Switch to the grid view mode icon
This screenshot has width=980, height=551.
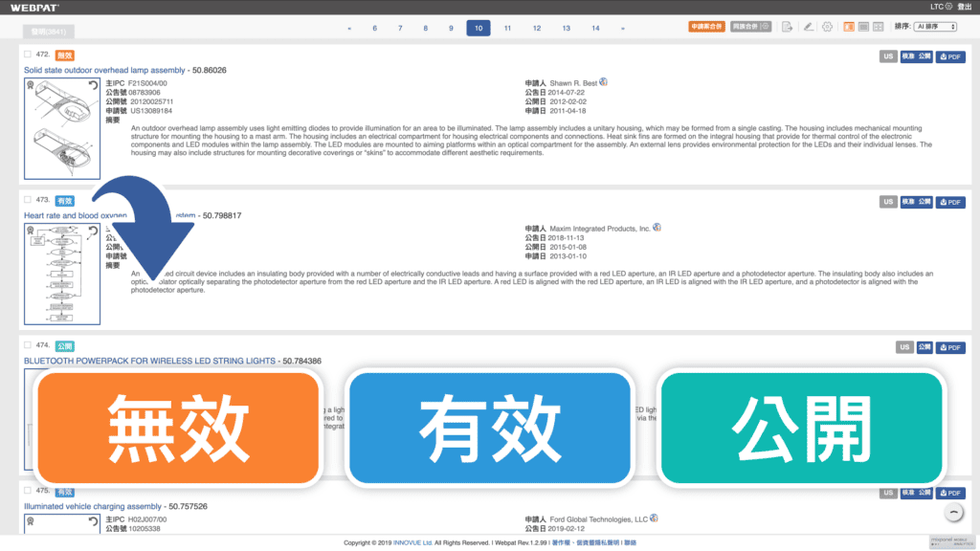[878, 27]
